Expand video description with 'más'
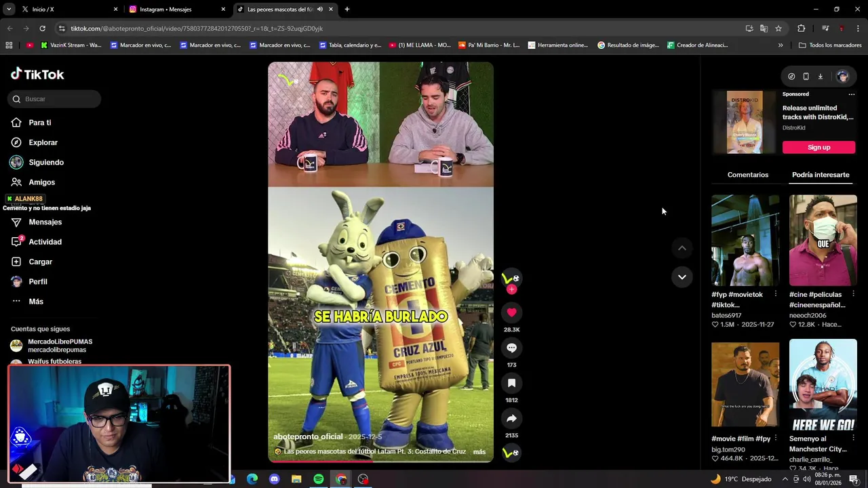 [x=479, y=451]
